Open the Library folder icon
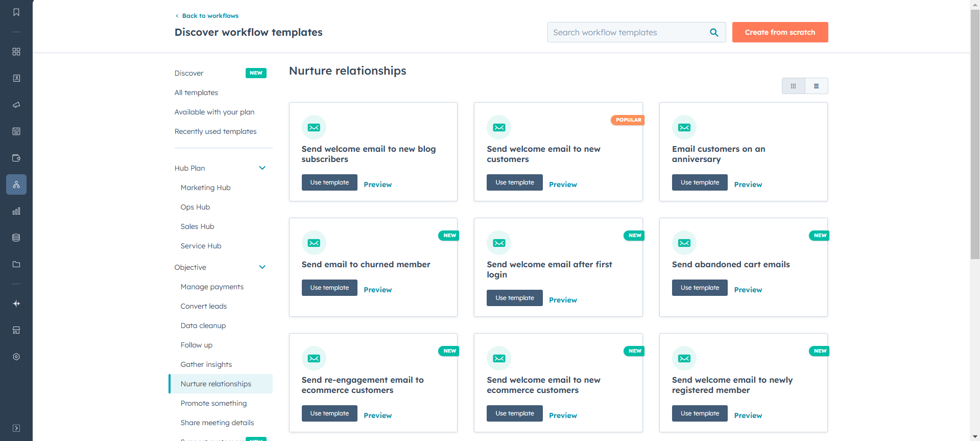 tap(16, 264)
